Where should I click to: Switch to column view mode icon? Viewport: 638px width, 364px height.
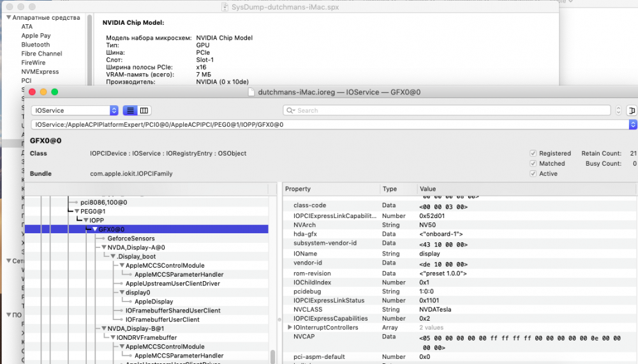(144, 110)
